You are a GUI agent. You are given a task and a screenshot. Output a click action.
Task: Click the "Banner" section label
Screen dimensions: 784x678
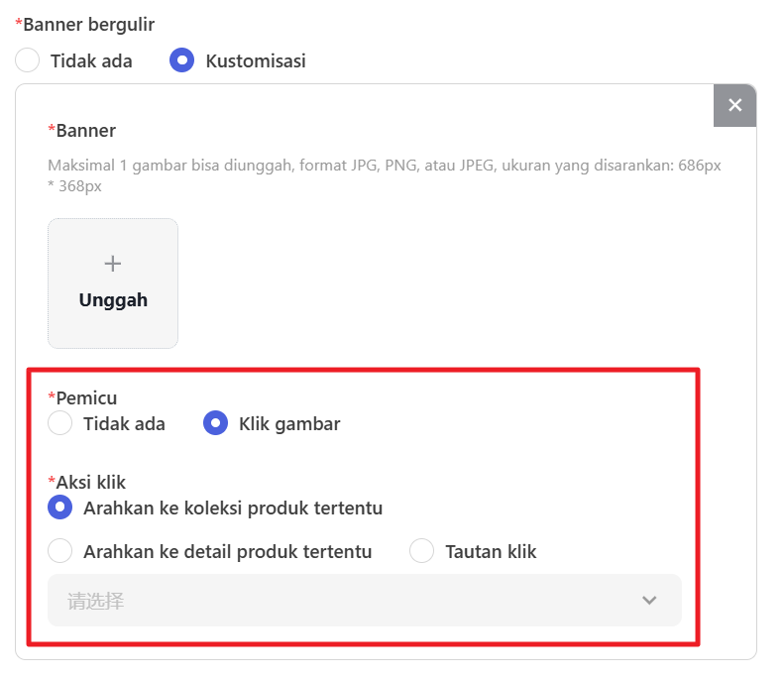(x=85, y=130)
